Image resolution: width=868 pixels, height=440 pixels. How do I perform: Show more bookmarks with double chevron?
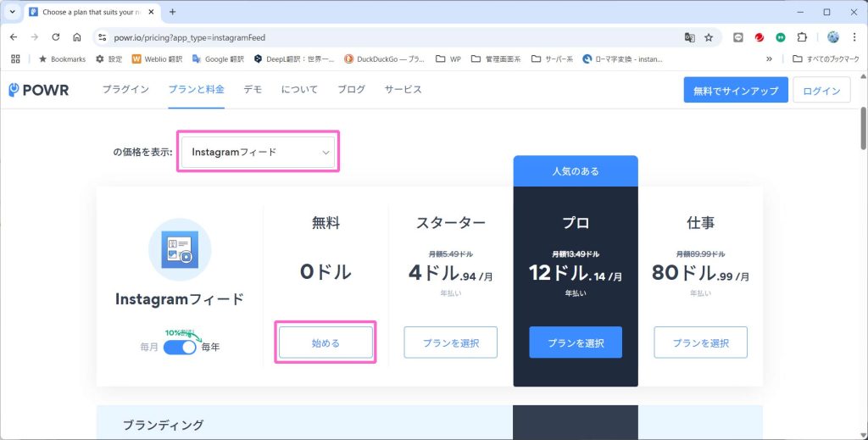769,58
